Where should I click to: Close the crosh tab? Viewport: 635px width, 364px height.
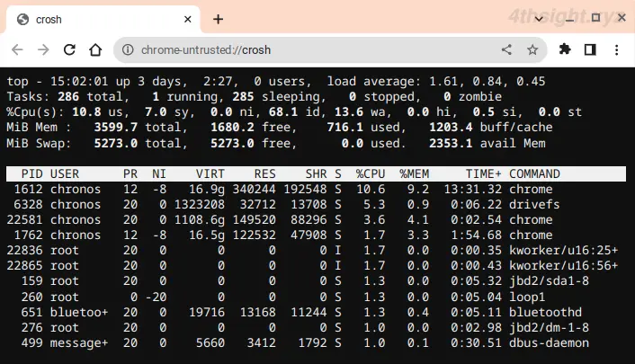coord(187,19)
